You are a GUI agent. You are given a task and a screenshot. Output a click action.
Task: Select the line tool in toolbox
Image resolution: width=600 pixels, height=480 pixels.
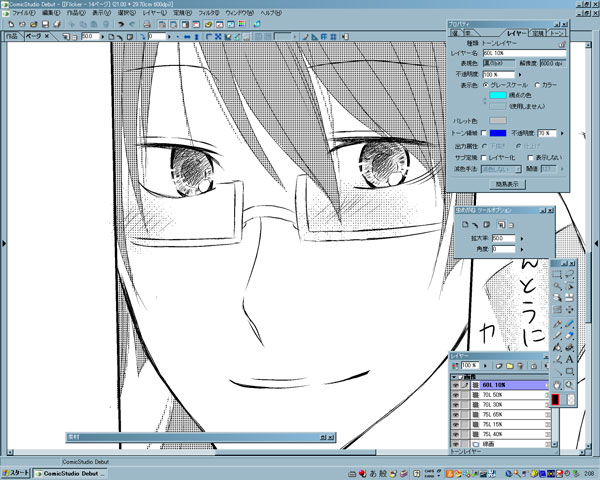click(557, 371)
